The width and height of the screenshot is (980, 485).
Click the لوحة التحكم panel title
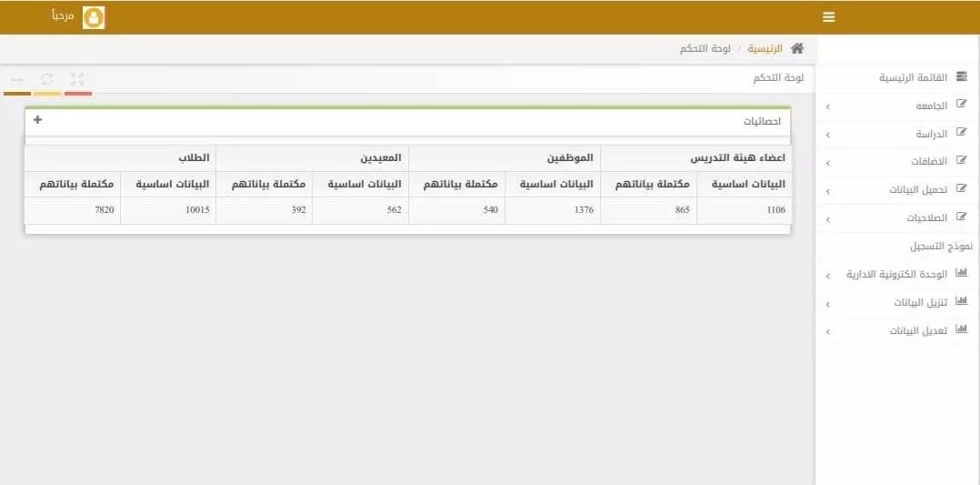[x=778, y=78]
